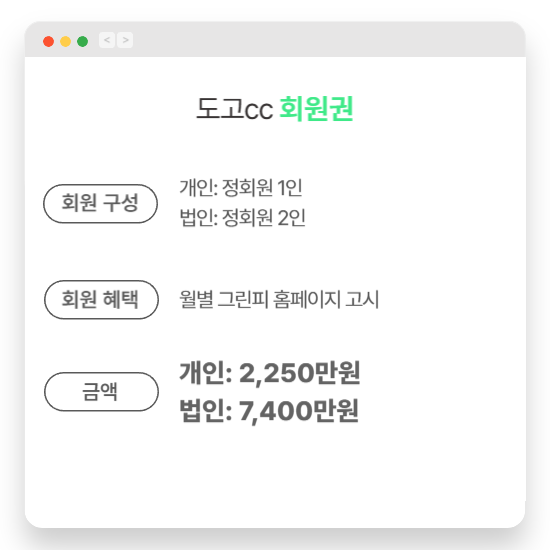Click the forward arrow in title bar
This screenshot has width=550, height=550.
coord(125,40)
